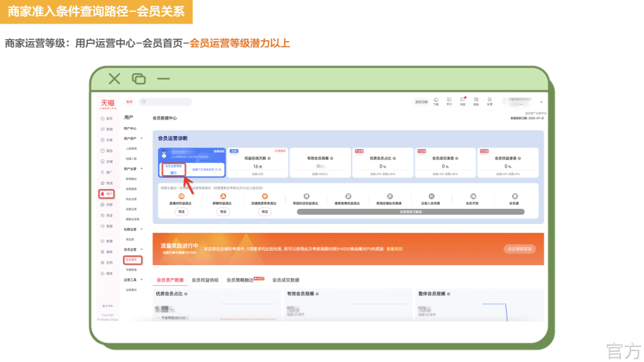Viewport: 644px width, 362px height.
Task: Select 会员首页 in the side menu
Action: [131, 260]
